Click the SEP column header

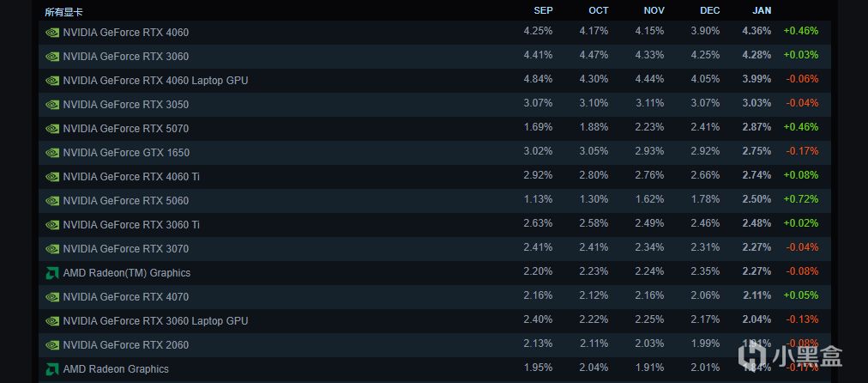pos(543,10)
